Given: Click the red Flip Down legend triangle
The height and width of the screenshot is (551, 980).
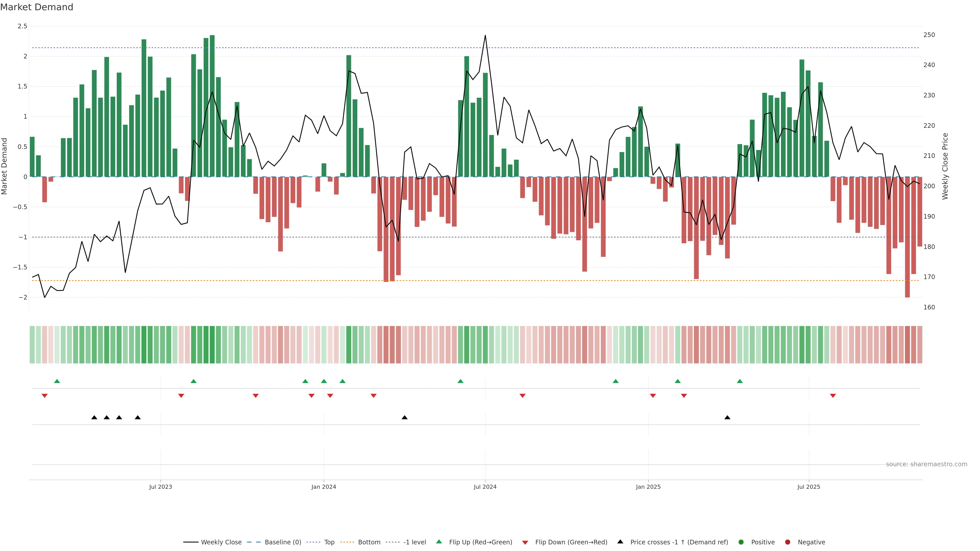Looking at the screenshot, I should point(525,543).
